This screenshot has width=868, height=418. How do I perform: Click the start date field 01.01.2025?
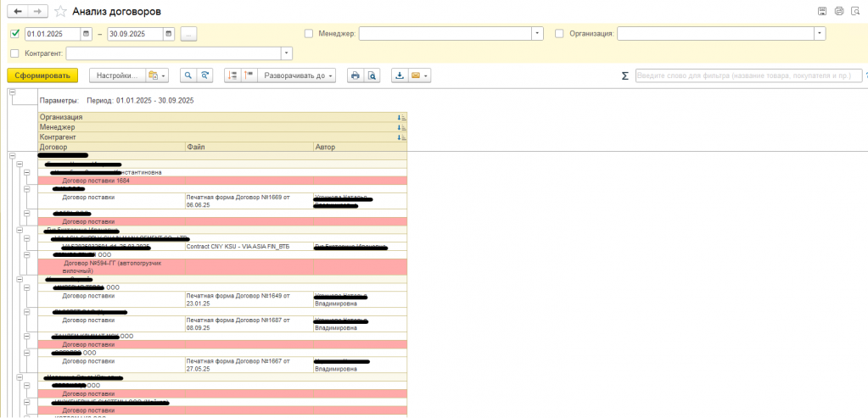pyautogui.click(x=53, y=34)
